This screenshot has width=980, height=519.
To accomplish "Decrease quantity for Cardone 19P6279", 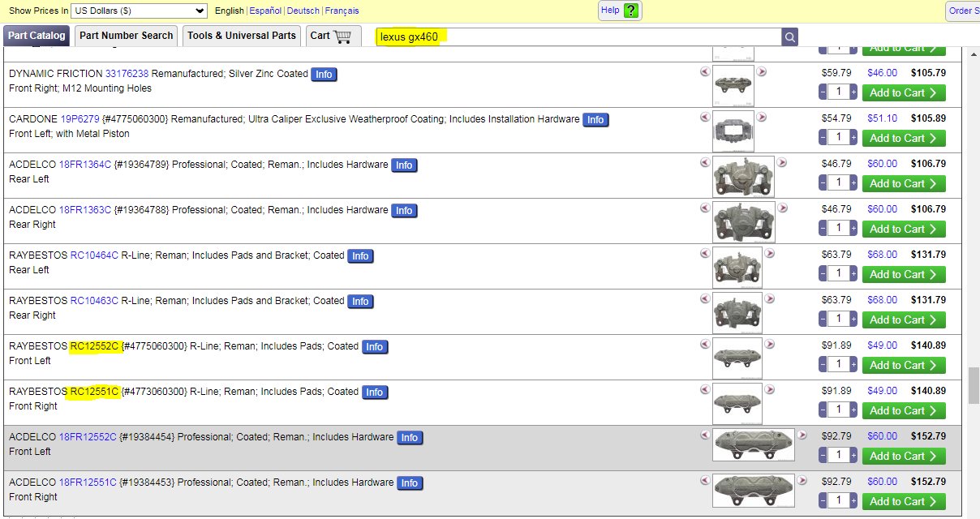I will [823, 137].
